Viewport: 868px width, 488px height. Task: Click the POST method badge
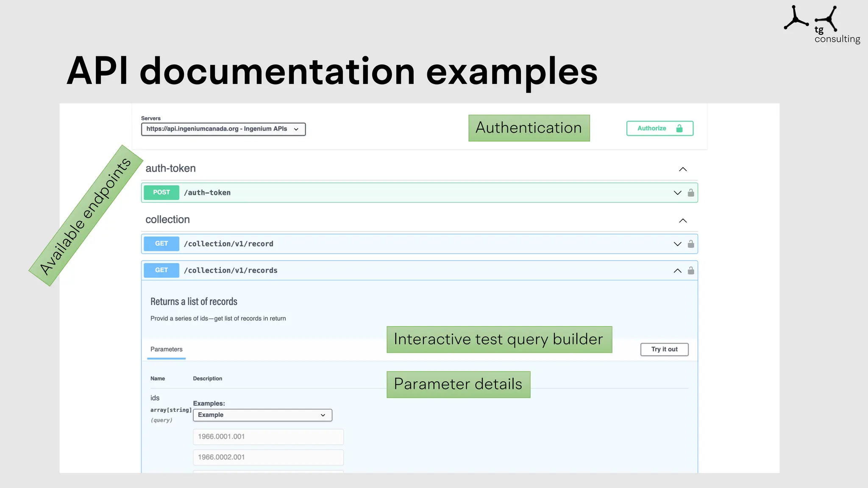(161, 192)
